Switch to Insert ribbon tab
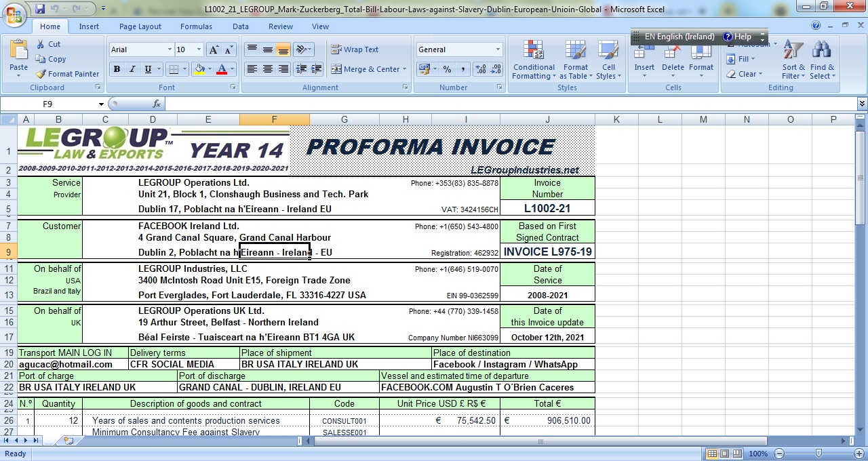This screenshot has width=868, height=461. (89, 26)
